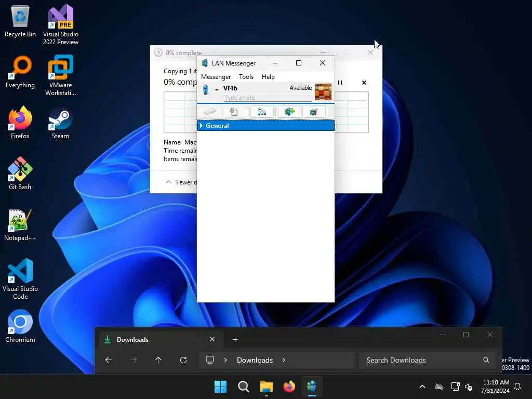Select the Notepad++ desktop shortcut
The height and width of the screenshot is (399, 532).
tap(20, 225)
